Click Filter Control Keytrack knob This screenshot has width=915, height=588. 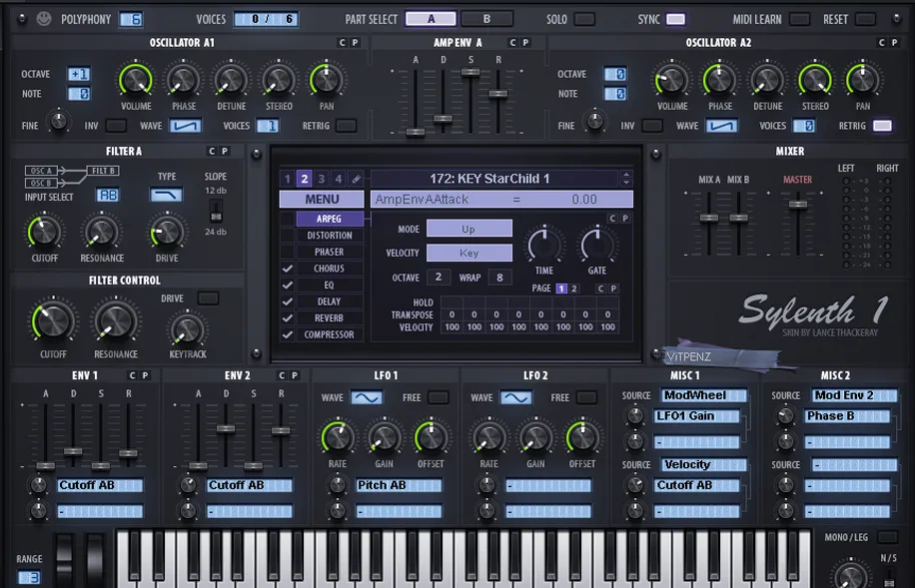click(x=188, y=329)
